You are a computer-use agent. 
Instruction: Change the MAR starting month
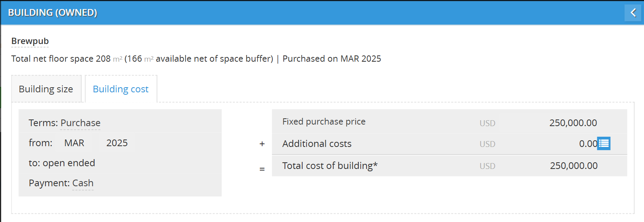74,143
